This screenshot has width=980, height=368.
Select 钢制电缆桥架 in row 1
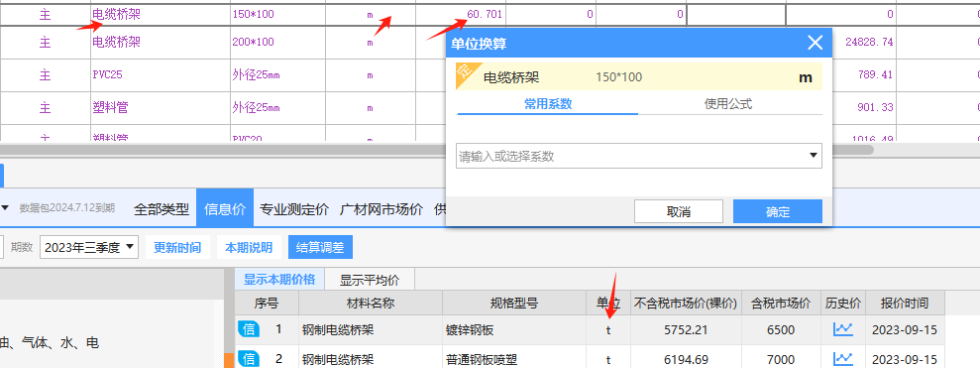point(371,330)
